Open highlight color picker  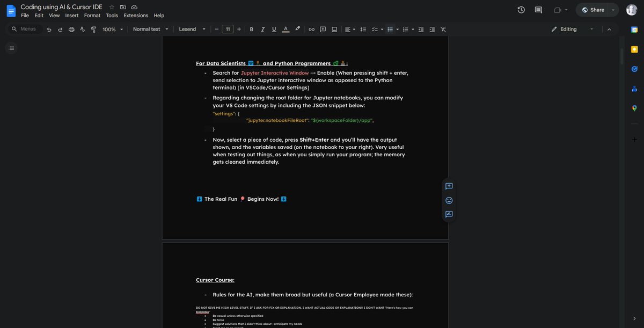coord(297,29)
